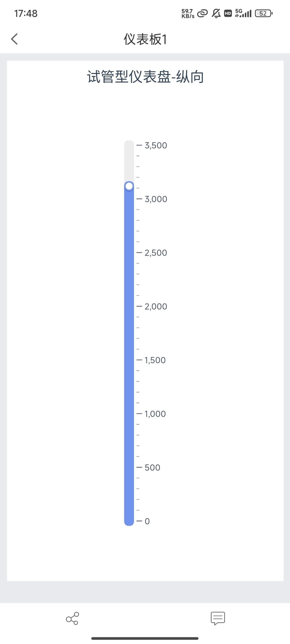This screenshot has width=290, height=644.
Task: Open the share icon
Action: tap(73, 618)
